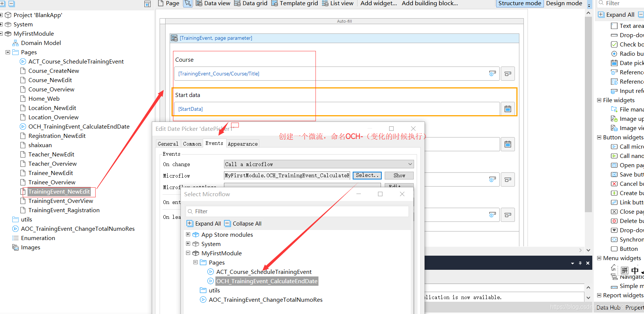644x314 pixels.
Task: Open AOC_TrainingEvent_ChangeTotalNumoRes in project explorer
Action: pyautogui.click(x=78, y=229)
